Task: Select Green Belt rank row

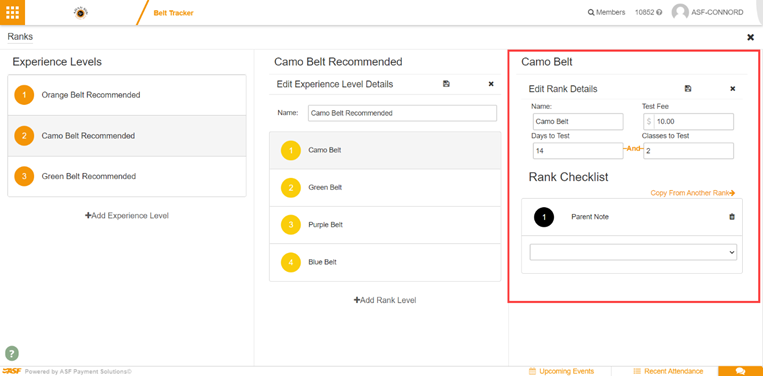Action: coord(385,188)
